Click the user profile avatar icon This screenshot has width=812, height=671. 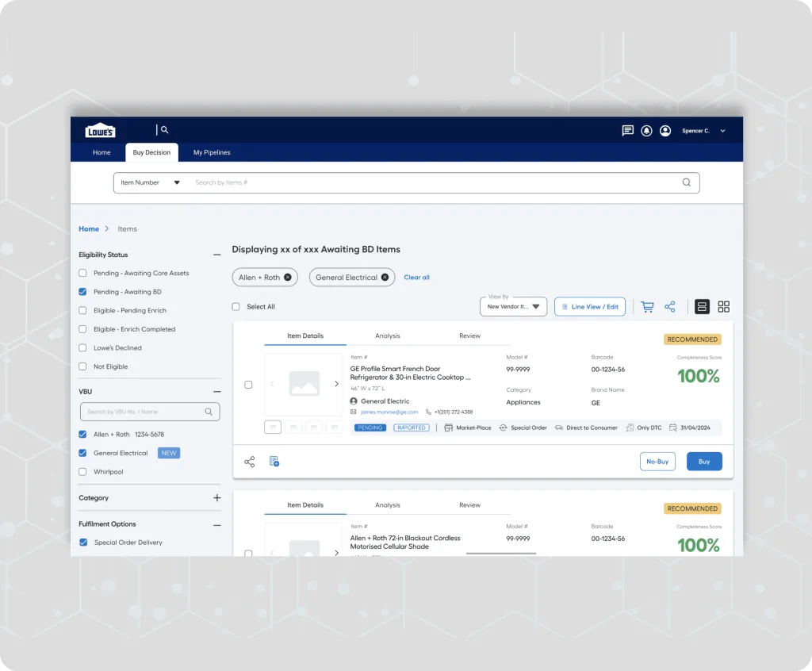click(665, 131)
